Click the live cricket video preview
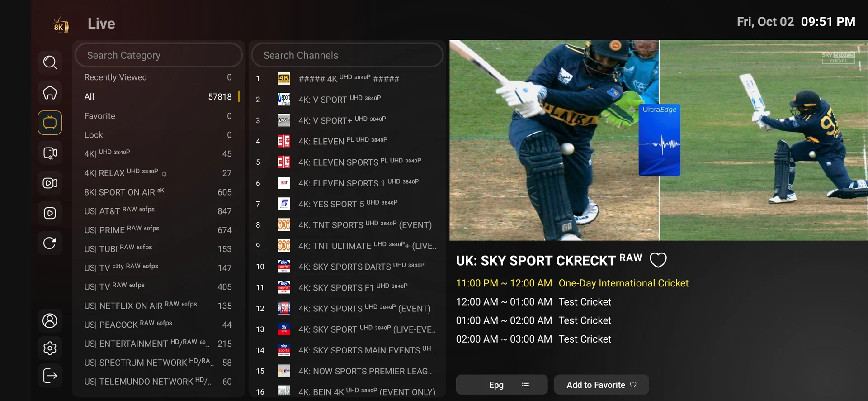868x401 pixels. point(658,140)
